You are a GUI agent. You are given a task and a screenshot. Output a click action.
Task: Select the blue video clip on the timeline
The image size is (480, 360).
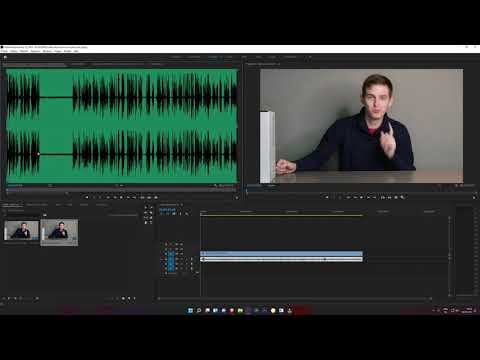(281, 254)
